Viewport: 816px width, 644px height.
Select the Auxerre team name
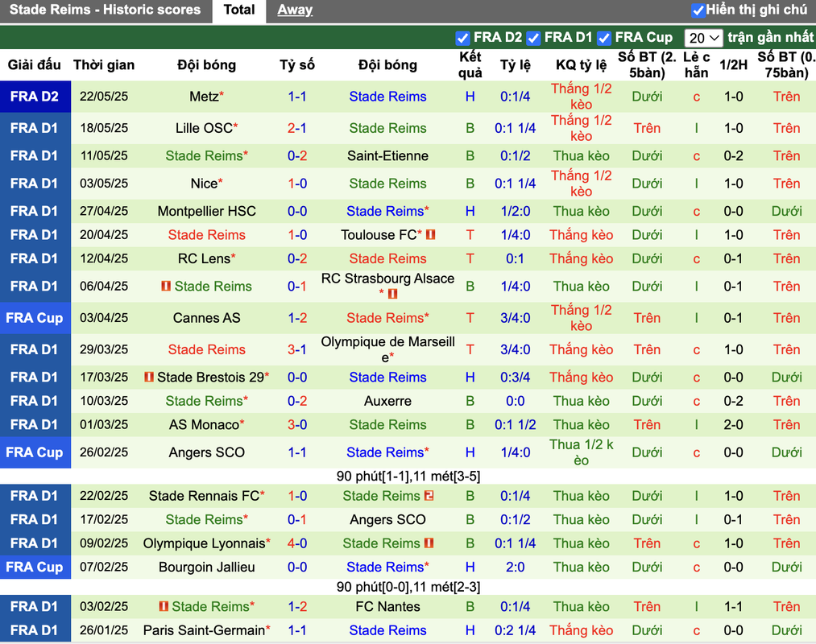click(x=387, y=401)
